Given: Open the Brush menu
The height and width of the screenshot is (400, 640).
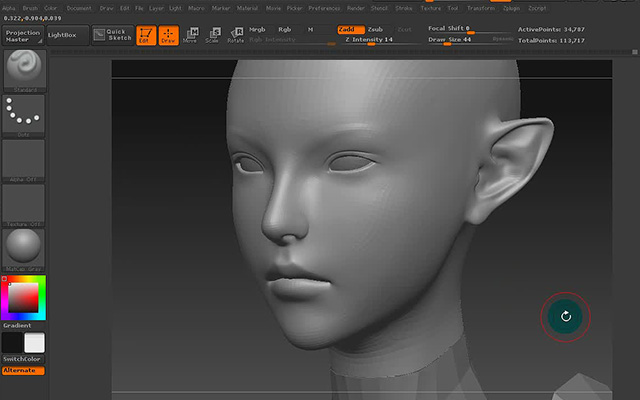Looking at the screenshot, I should [x=30, y=8].
